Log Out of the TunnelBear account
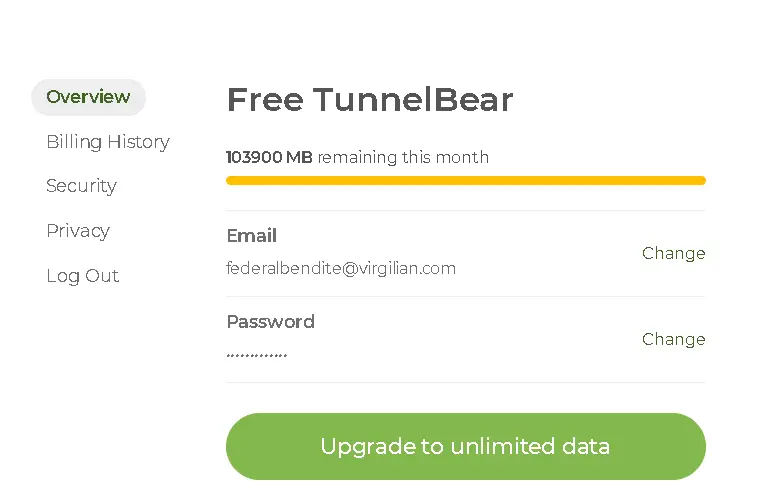The image size is (782, 503). coord(83,276)
